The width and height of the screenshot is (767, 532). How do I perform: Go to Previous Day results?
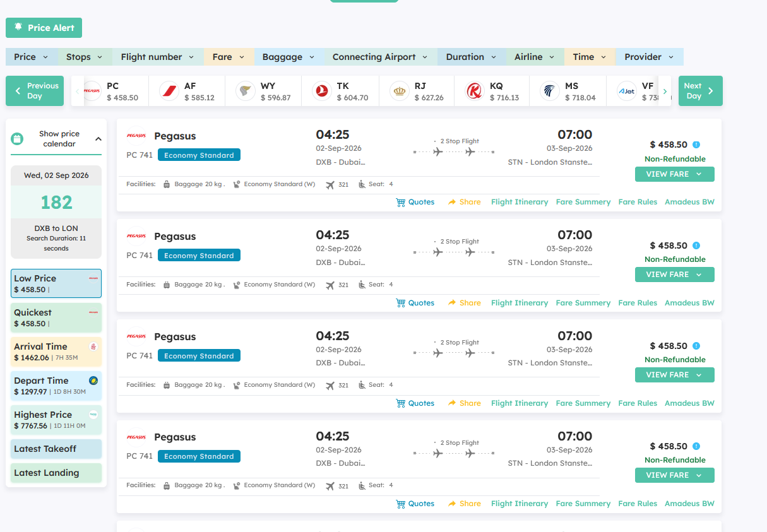pyautogui.click(x=35, y=91)
